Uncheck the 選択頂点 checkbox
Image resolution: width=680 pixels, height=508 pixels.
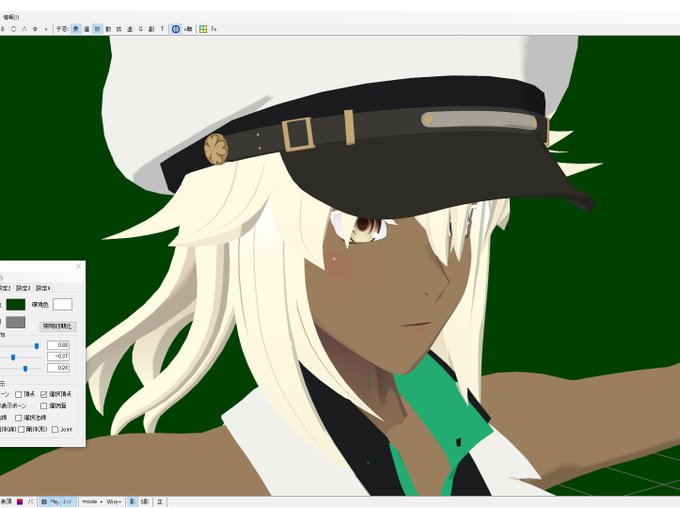click(43, 394)
